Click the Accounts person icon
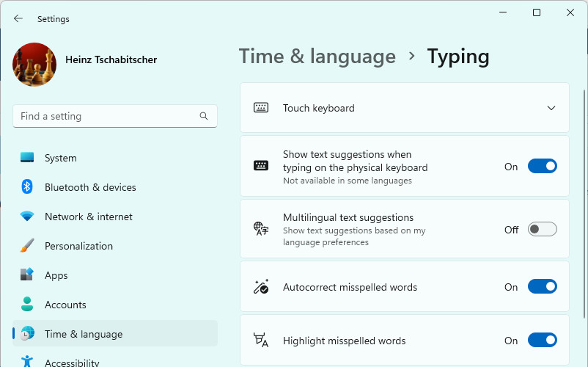 (x=27, y=304)
